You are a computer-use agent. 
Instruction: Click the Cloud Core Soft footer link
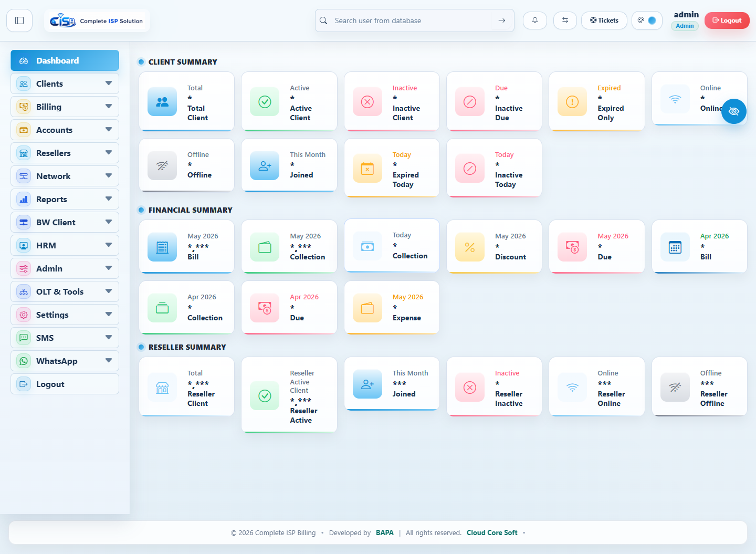coord(492,532)
